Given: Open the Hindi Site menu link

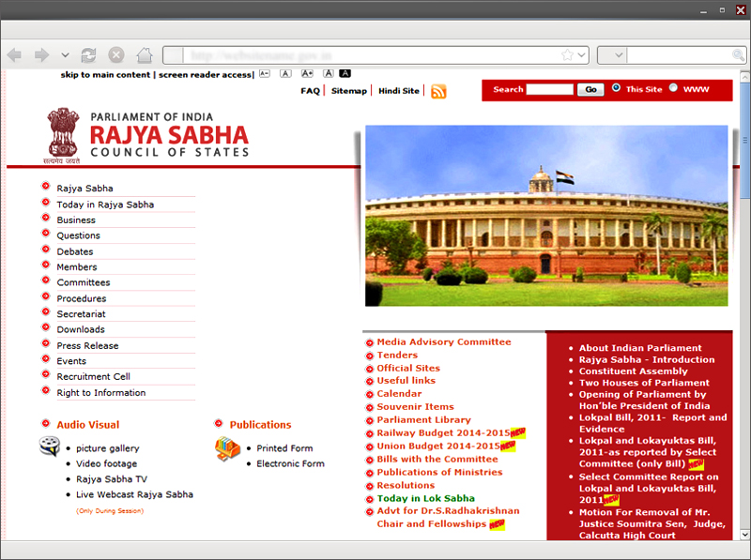Looking at the screenshot, I should tap(398, 90).
